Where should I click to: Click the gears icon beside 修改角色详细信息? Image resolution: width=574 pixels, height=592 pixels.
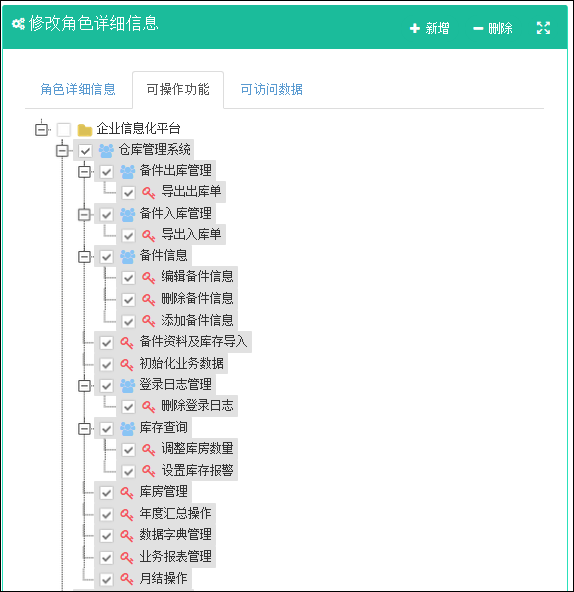tap(18, 24)
